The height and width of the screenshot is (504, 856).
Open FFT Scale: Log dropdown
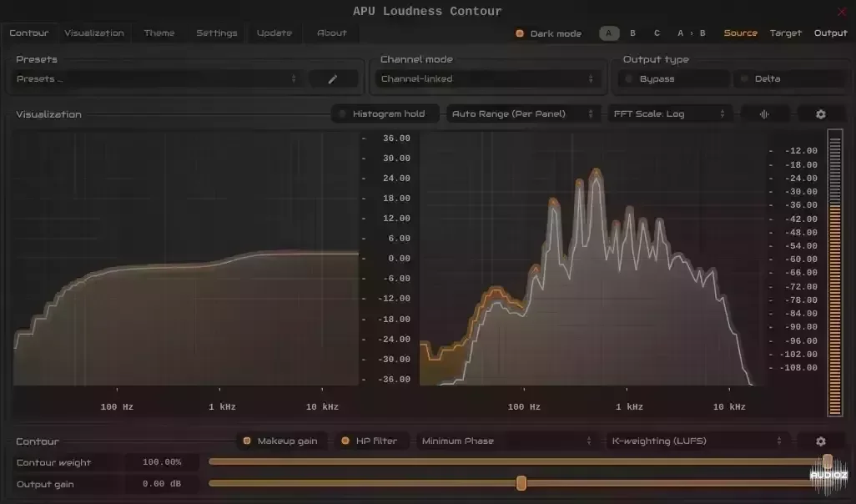tap(670, 114)
